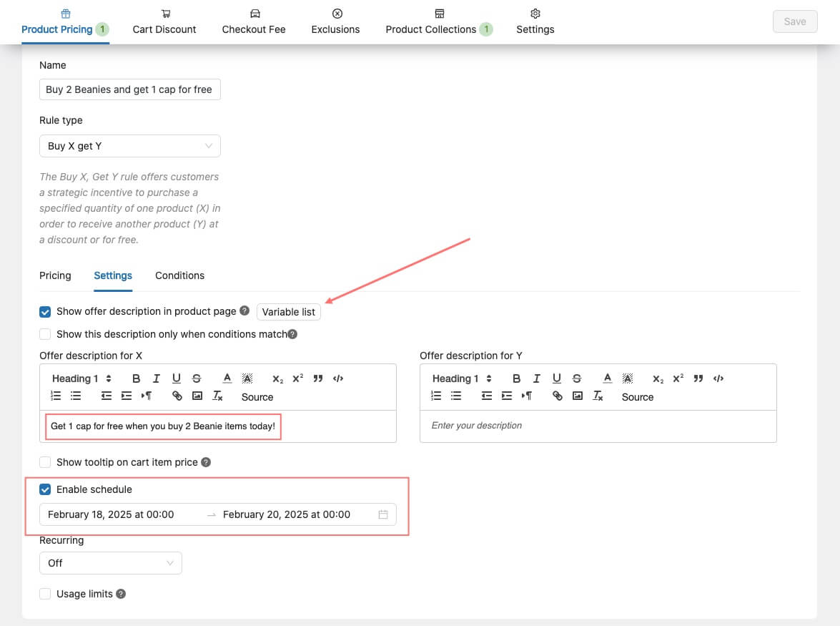Open the Rule type dropdown
This screenshot has width=840, height=626.
(x=129, y=146)
